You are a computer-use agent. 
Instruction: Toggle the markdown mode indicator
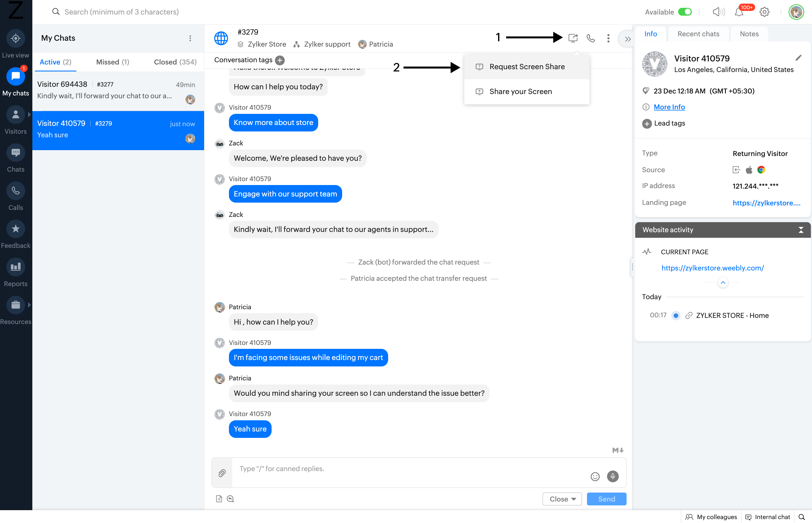[x=618, y=450]
